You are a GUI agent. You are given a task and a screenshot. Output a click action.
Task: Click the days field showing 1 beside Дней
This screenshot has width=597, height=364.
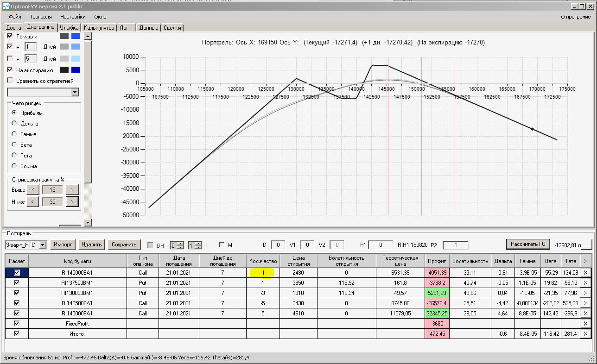pos(30,47)
